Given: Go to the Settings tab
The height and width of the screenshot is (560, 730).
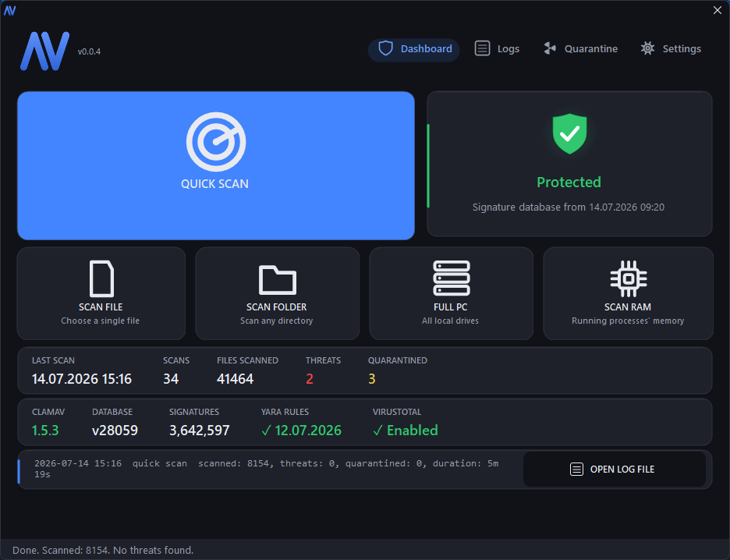Looking at the screenshot, I should [671, 49].
